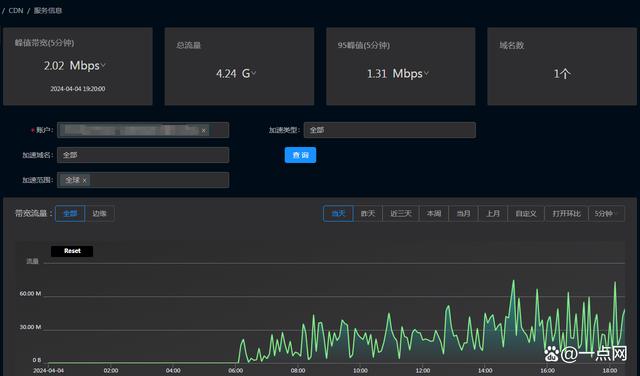Click the blue 查询 query button

tap(300, 155)
